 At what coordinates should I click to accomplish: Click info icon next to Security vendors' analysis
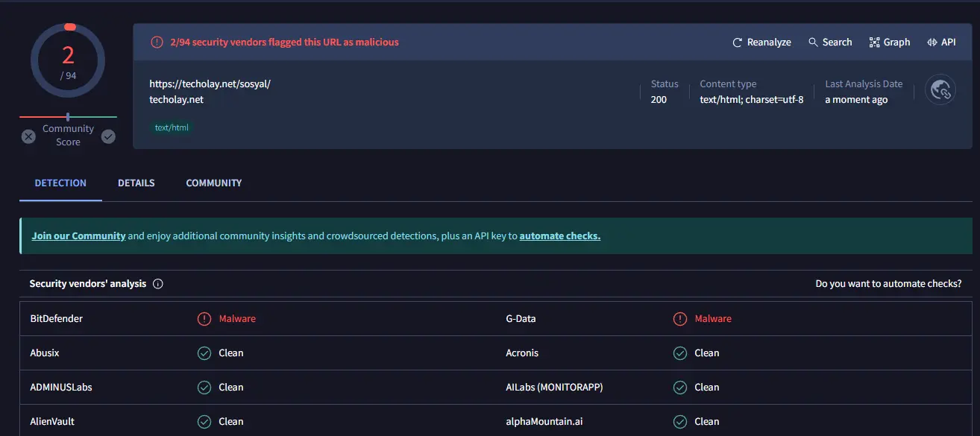pos(158,284)
